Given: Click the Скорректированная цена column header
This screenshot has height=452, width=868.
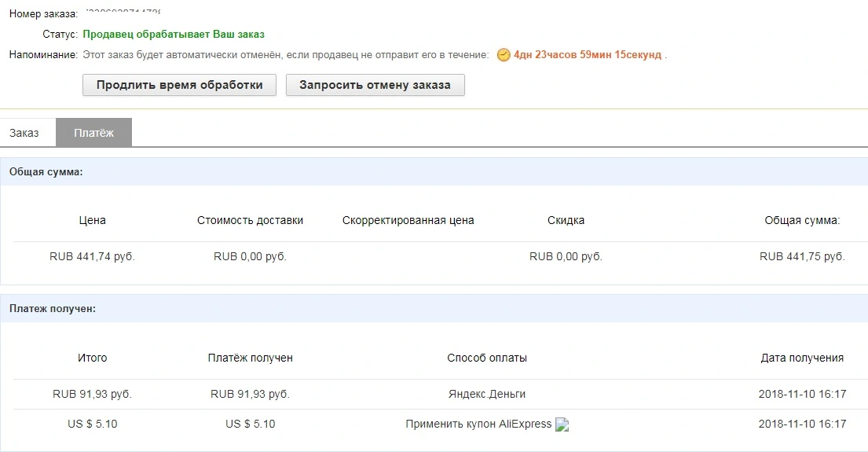Looking at the screenshot, I should [x=408, y=220].
